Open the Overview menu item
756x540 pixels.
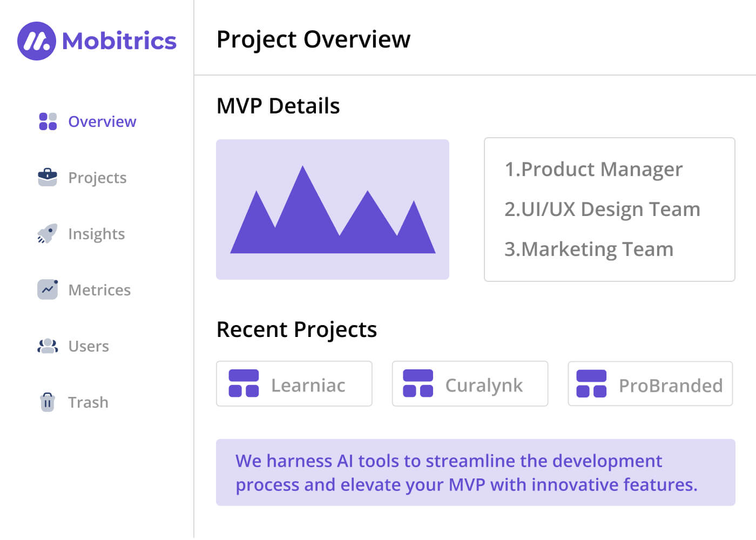pos(102,122)
